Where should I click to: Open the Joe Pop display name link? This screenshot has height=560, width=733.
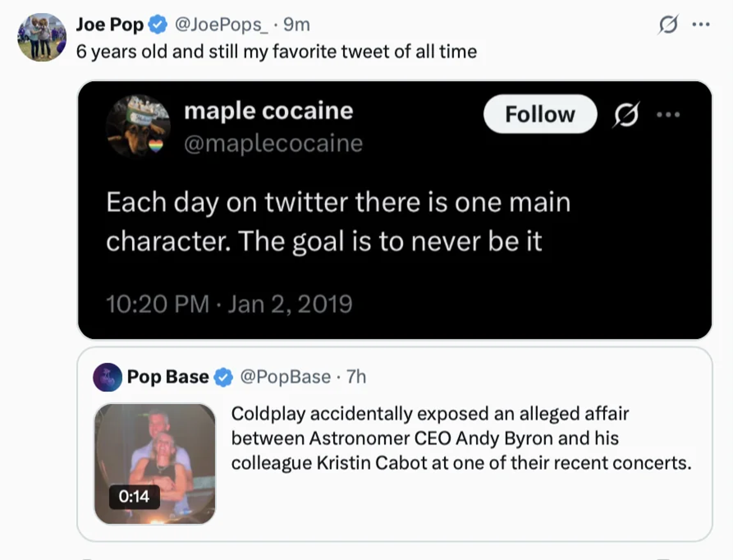tap(109, 25)
